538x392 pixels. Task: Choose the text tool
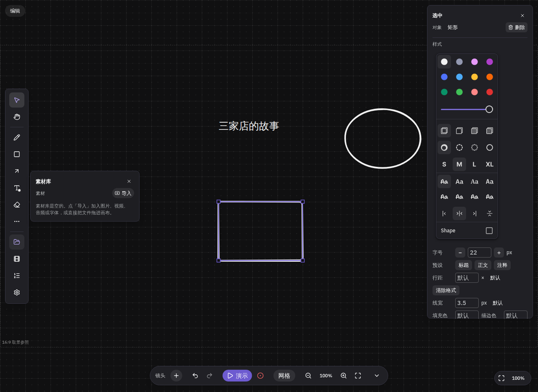(17, 188)
